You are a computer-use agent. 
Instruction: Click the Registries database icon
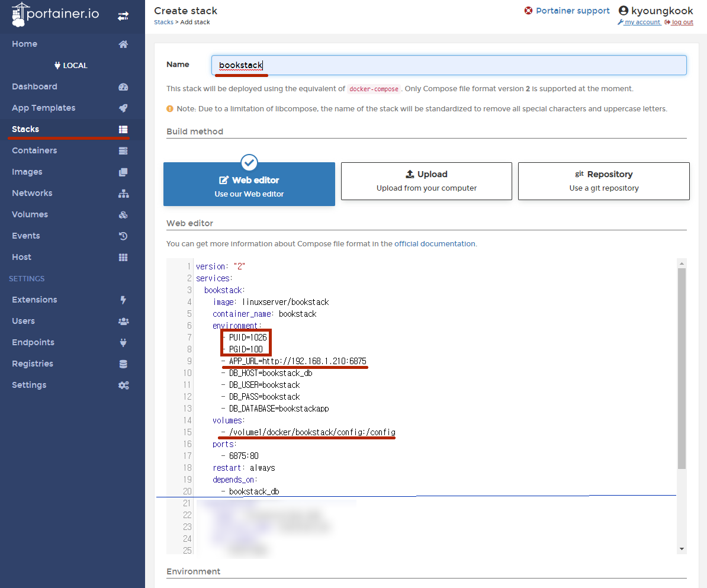(x=123, y=364)
